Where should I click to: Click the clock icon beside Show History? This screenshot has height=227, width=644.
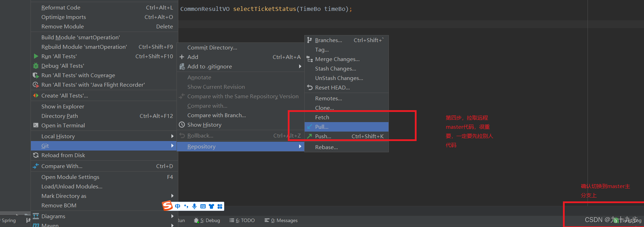pyautogui.click(x=182, y=125)
